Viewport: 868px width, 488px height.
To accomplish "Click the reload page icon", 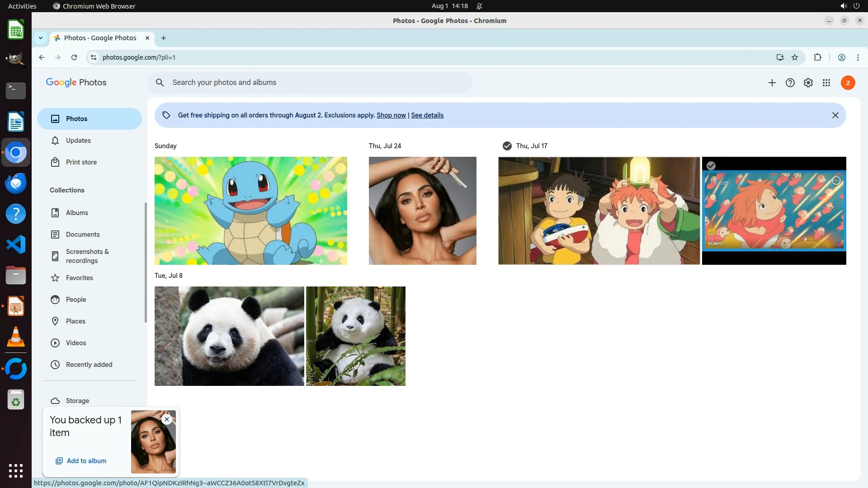I will pos(74,57).
